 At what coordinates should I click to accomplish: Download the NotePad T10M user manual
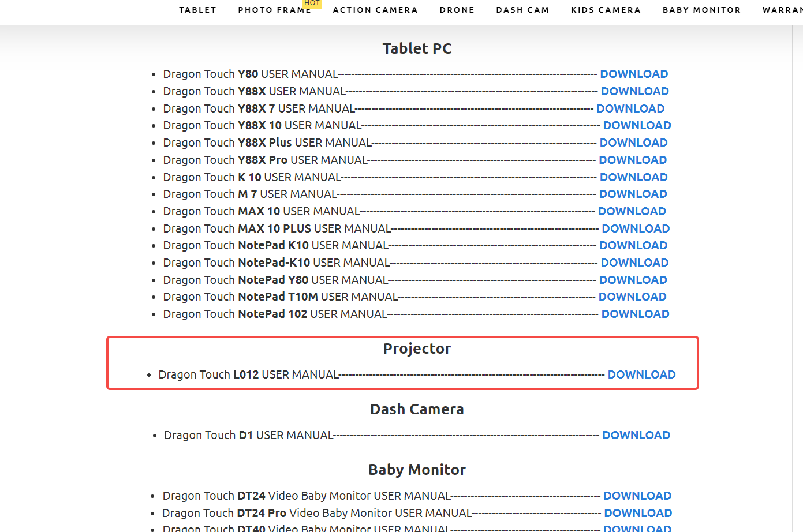(x=633, y=297)
